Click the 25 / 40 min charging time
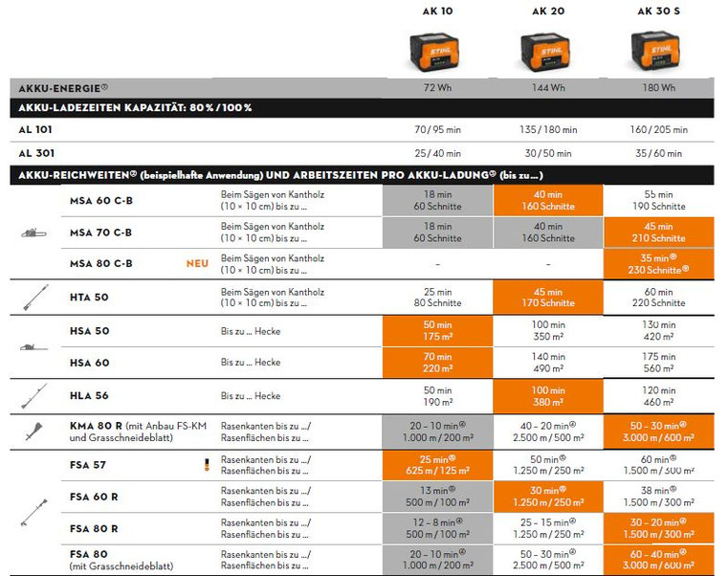The height and width of the screenshot is (576, 728). click(x=438, y=153)
